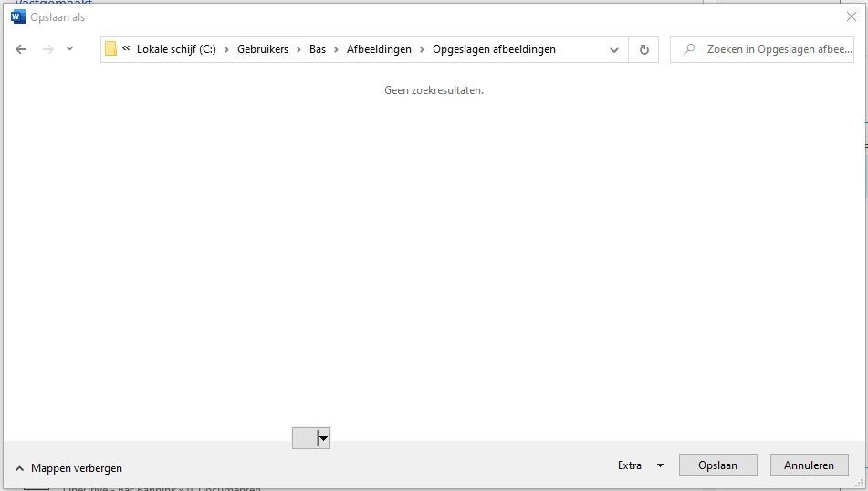This screenshot has width=868, height=491.
Task: Open chevron after Bas
Action: coord(336,49)
